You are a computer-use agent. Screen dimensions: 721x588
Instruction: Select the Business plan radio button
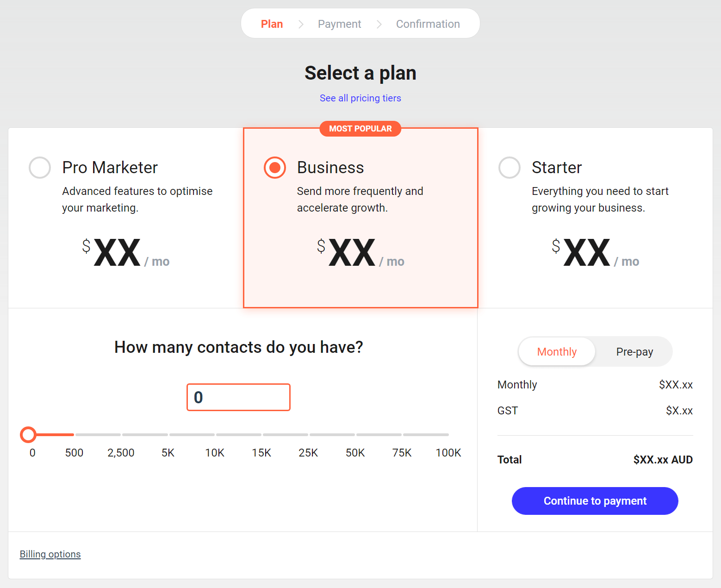[274, 168]
